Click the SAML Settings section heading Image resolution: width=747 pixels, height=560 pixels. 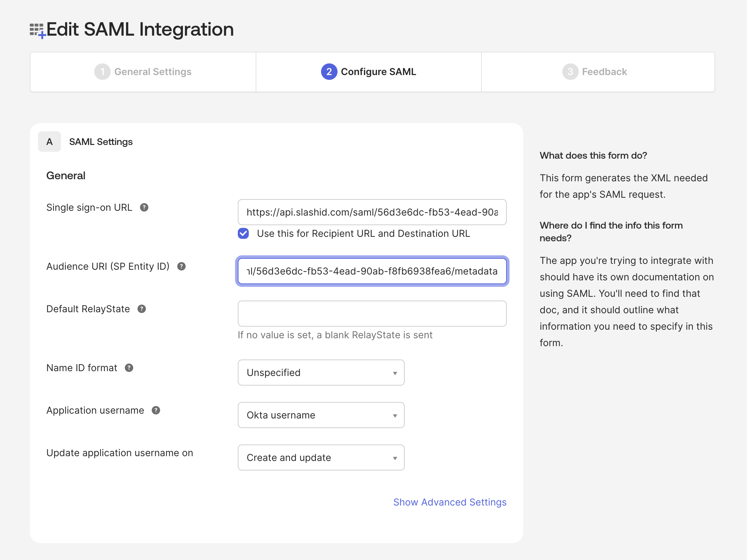point(101,142)
